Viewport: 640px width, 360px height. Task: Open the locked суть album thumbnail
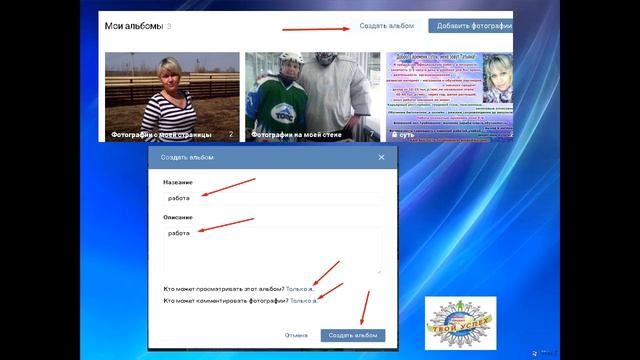[x=449, y=97]
